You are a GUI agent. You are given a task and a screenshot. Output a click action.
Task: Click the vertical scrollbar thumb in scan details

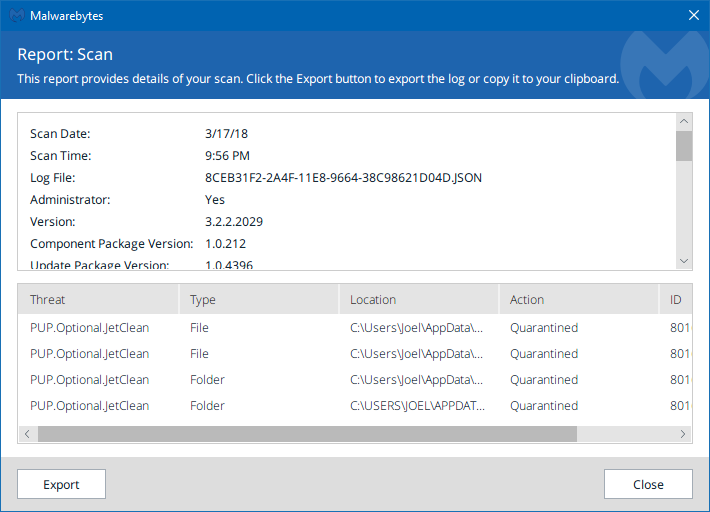coord(684,146)
